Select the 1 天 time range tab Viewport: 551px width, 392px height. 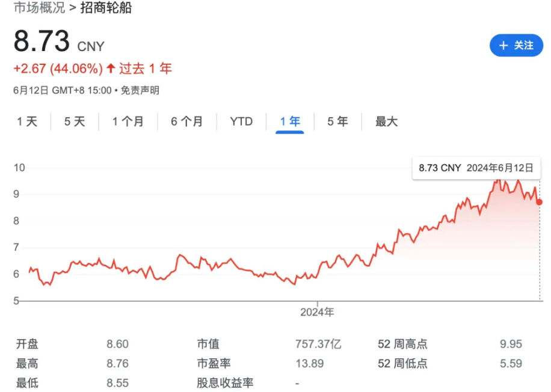[x=27, y=121]
